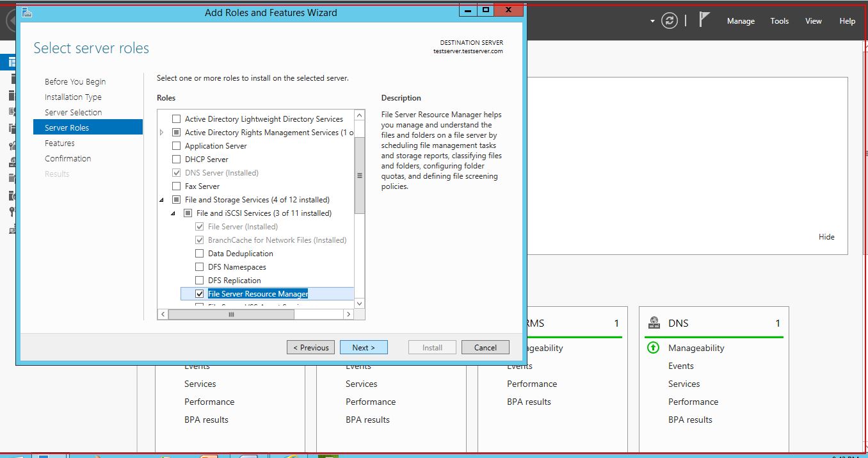Image resolution: width=868 pixels, height=458 pixels.
Task: Click the green Manageability status arrow for DNS
Action: pyautogui.click(x=653, y=348)
